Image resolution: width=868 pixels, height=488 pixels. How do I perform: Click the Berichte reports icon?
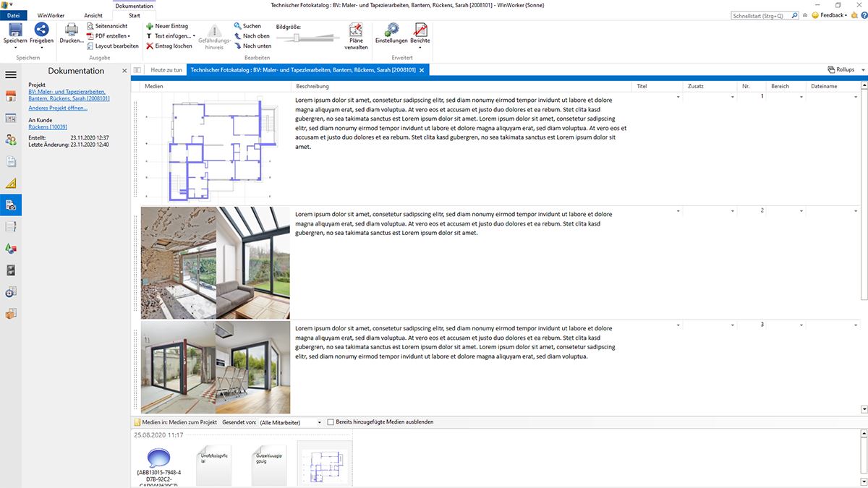(420, 30)
